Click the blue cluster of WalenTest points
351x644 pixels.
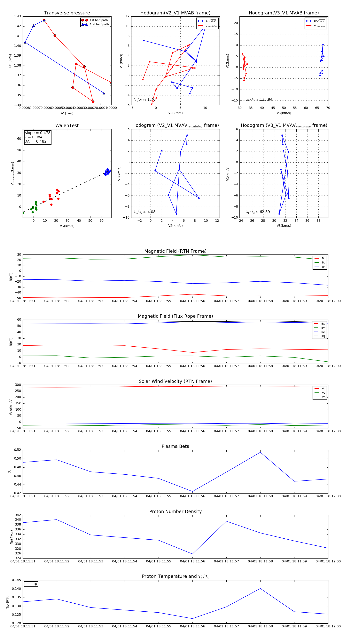(107, 172)
